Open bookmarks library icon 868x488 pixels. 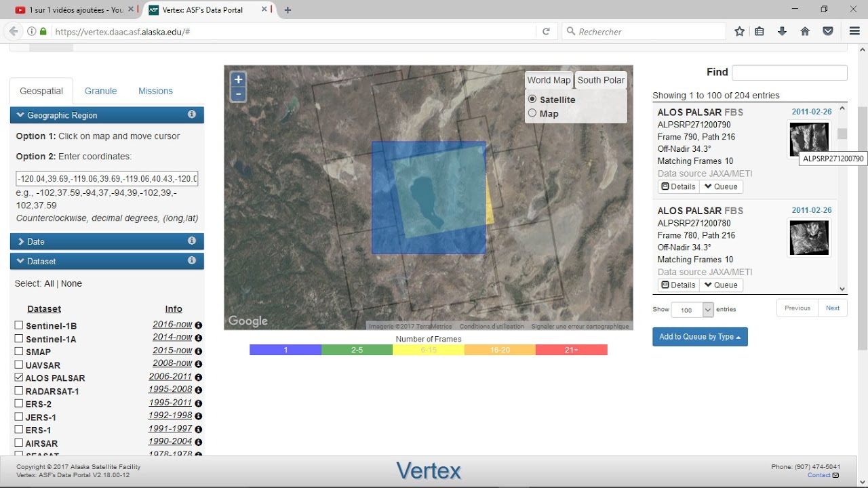759,31
